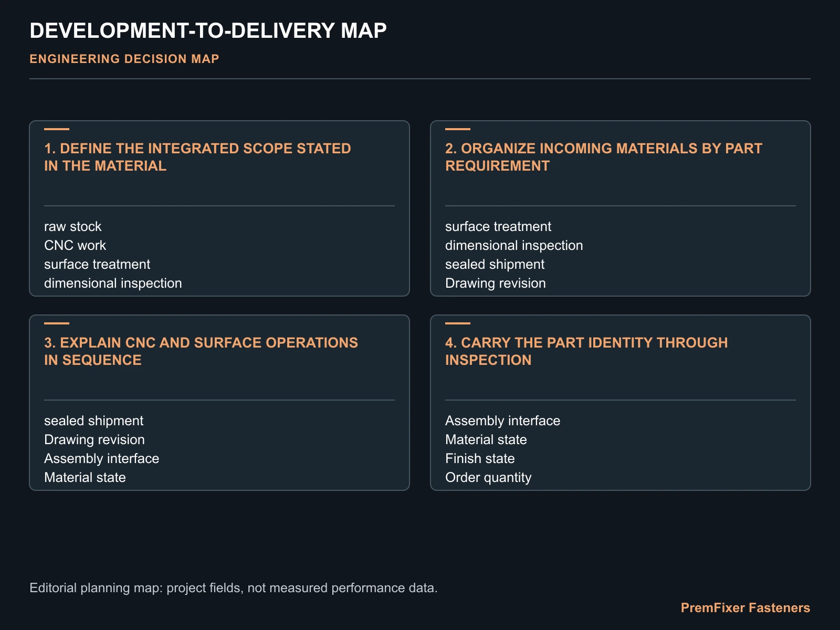Click "sealed shipment" in the Organize materials card
The width and height of the screenshot is (840, 630).
point(495,265)
